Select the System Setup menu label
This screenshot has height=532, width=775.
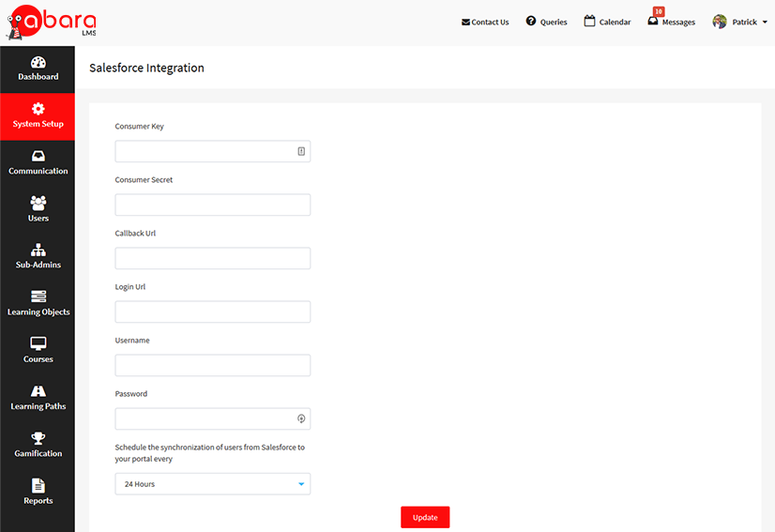38,124
